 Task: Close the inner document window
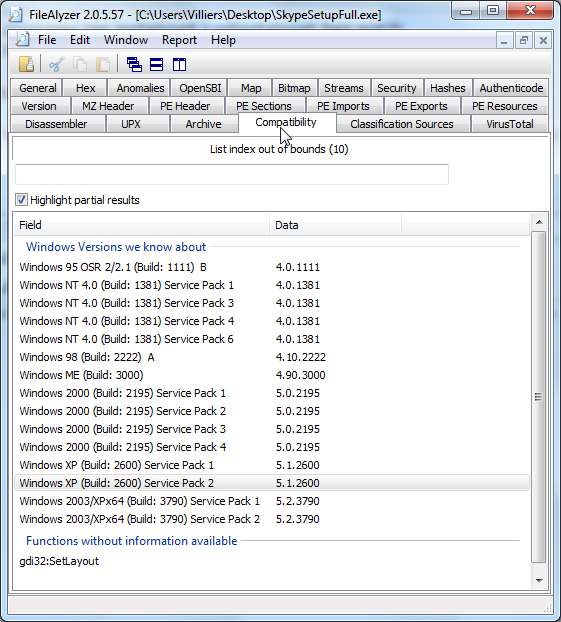point(543,40)
